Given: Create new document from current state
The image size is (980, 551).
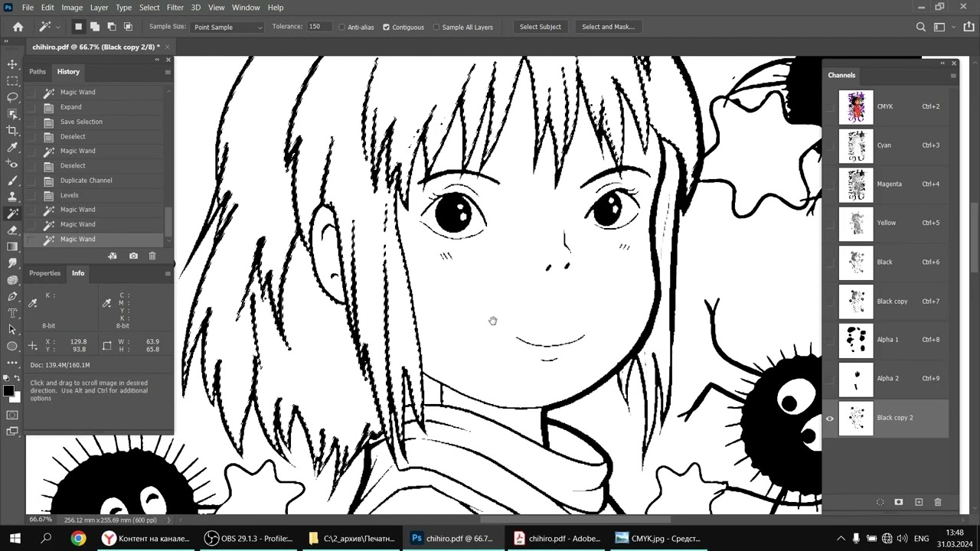Looking at the screenshot, I should 113,256.
